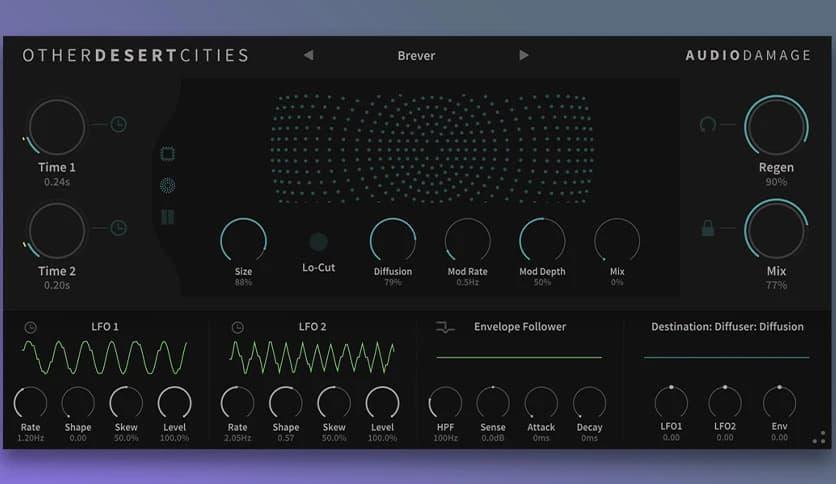Open the Brever preset name menu
This screenshot has width=836, height=484.
pyautogui.click(x=416, y=55)
